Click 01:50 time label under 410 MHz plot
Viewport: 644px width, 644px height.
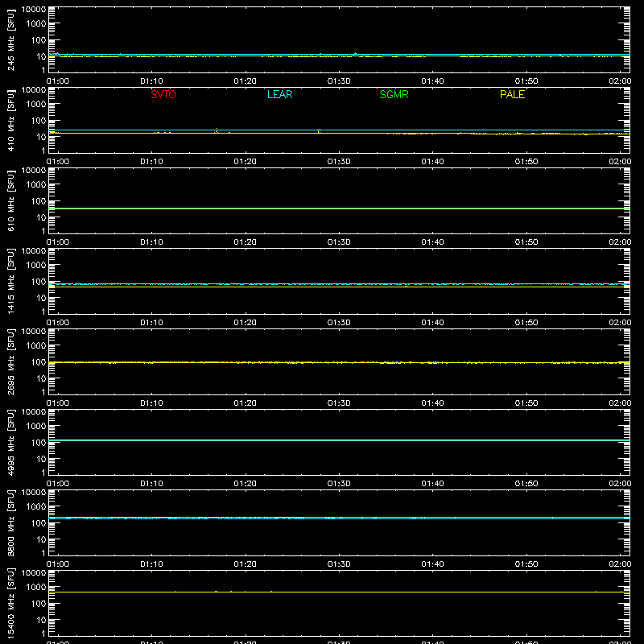[x=526, y=162]
